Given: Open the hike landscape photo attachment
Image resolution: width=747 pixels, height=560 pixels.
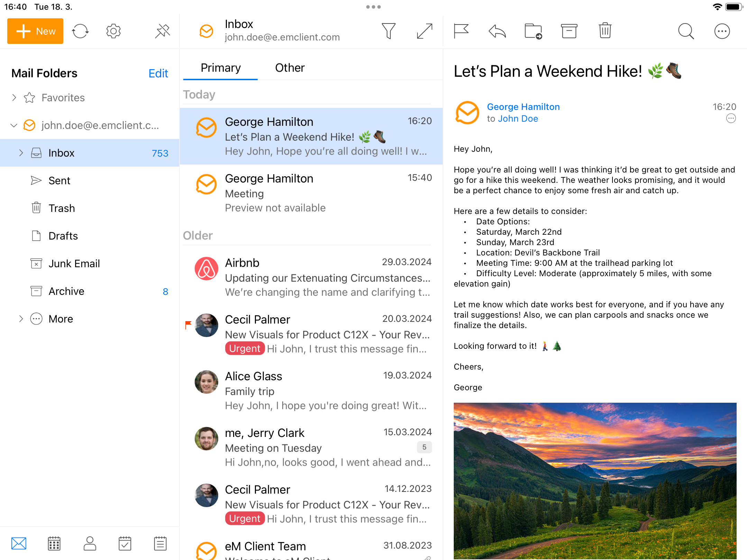Looking at the screenshot, I should 595,480.
